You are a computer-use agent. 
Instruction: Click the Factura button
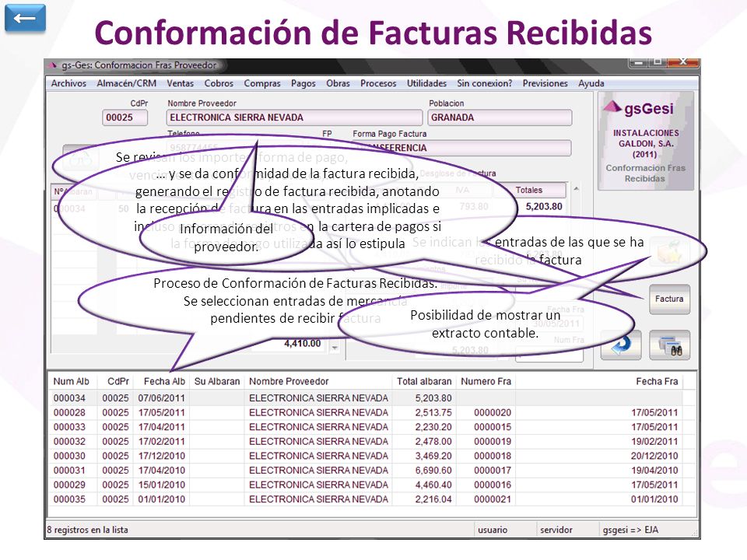click(669, 299)
